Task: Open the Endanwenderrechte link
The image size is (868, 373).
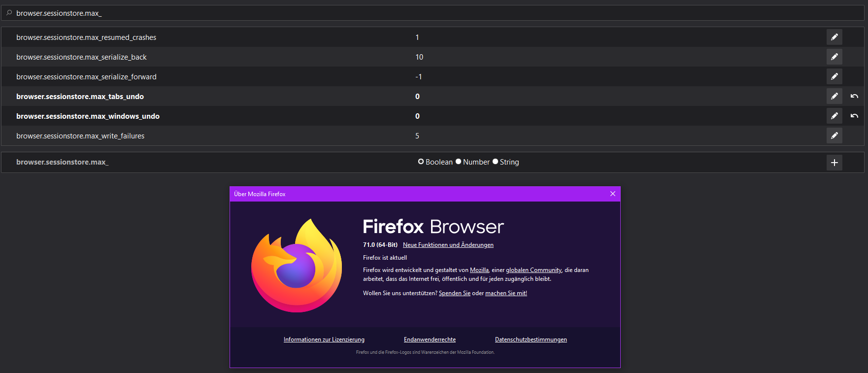Action: pyautogui.click(x=430, y=339)
